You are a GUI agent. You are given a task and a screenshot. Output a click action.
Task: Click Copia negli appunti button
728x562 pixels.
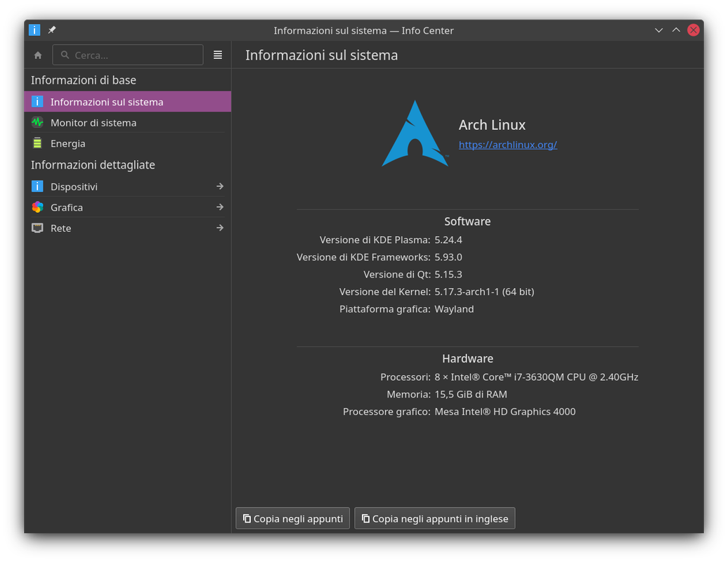pos(292,518)
